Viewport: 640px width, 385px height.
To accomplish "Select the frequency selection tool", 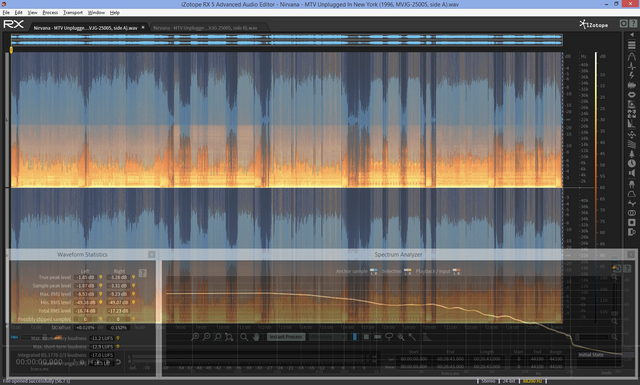I will (x=378, y=337).
